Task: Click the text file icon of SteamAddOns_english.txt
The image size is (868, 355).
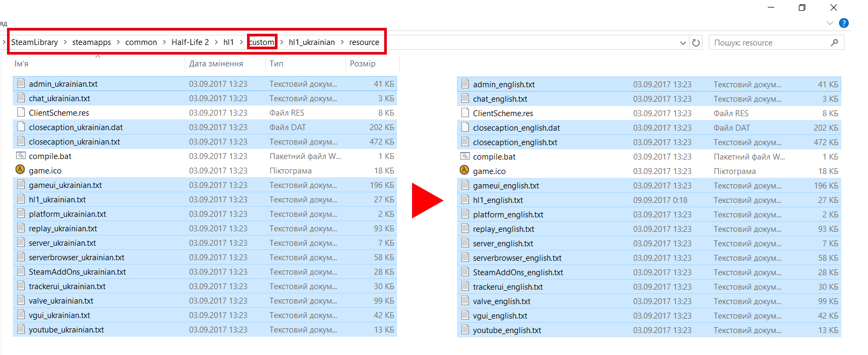Action: coord(465,272)
